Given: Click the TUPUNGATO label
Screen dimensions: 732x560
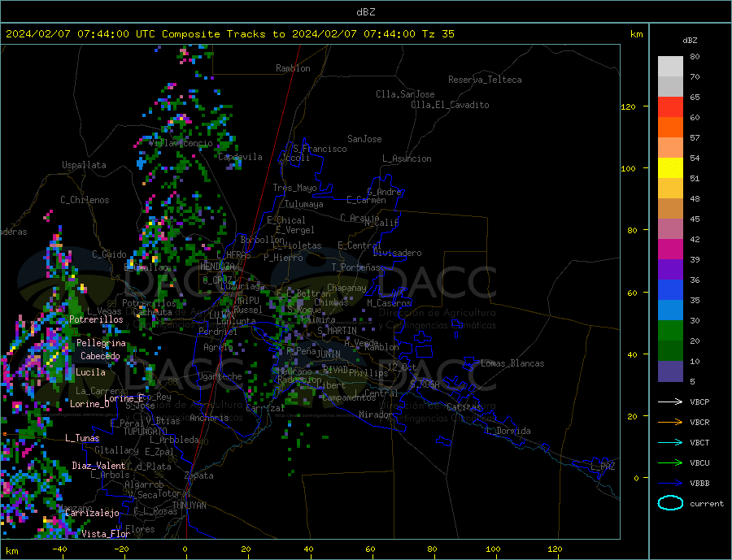Looking at the screenshot, I should pos(146,432).
